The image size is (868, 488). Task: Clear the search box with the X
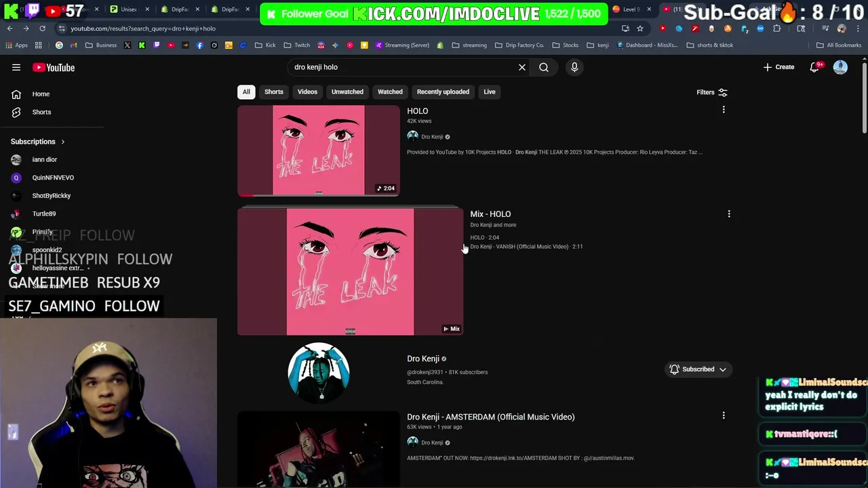[x=522, y=67]
